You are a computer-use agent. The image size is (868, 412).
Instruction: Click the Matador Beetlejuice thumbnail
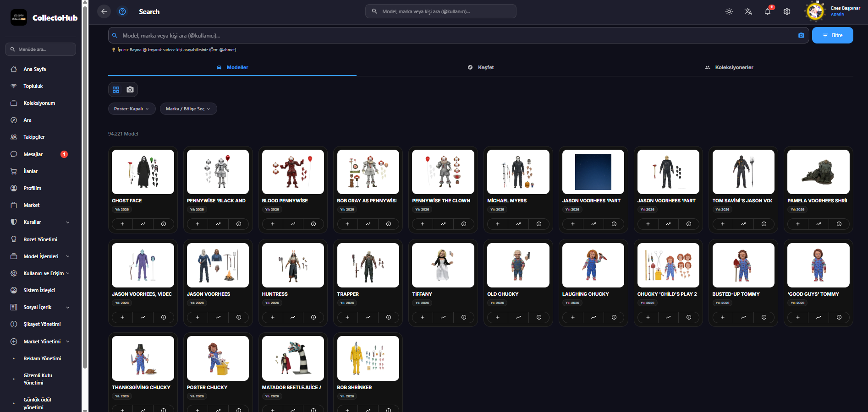pos(293,358)
